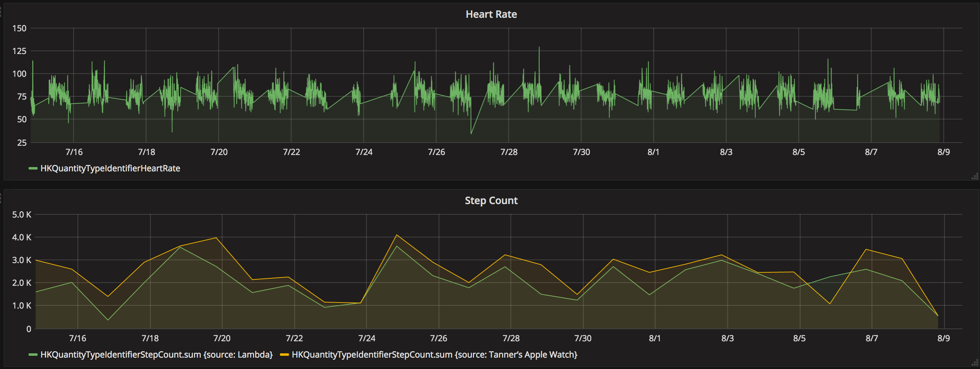Image resolution: width=980 pixels, height=369 pixels.
Task: Click the 7/24 label under Step Count chart
Action: 366,338
